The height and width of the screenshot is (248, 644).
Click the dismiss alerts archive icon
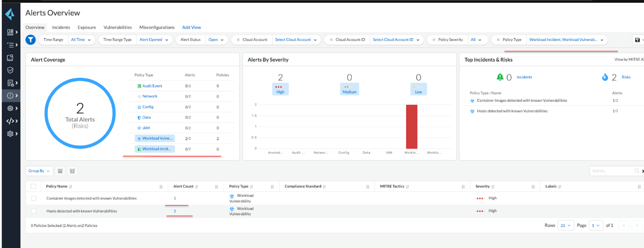pyautogui.click(x=60, y=171)
